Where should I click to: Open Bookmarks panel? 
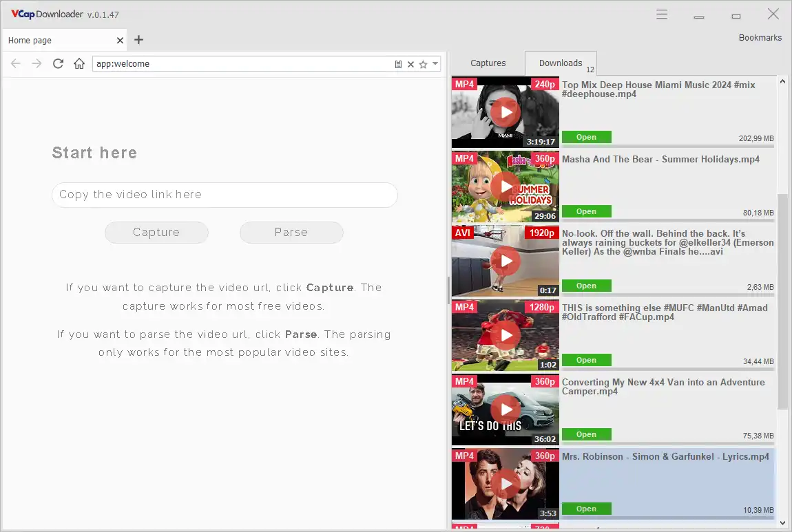[760, 38]
